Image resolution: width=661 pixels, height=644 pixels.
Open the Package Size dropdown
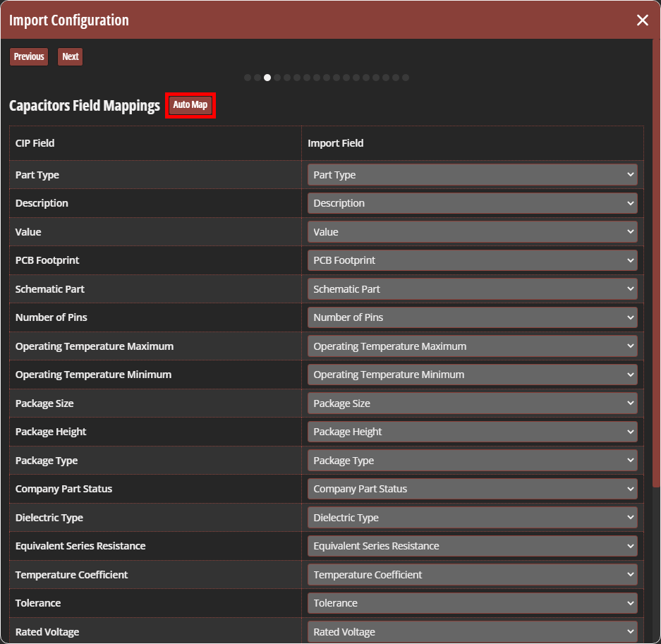pyautogui.click(x=471, y=403)
